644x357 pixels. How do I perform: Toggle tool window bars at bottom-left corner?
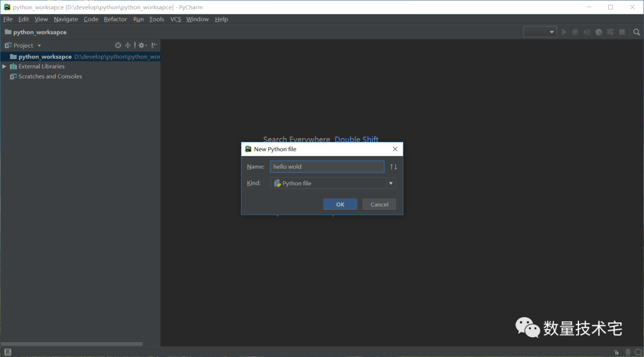coord(7,352)
